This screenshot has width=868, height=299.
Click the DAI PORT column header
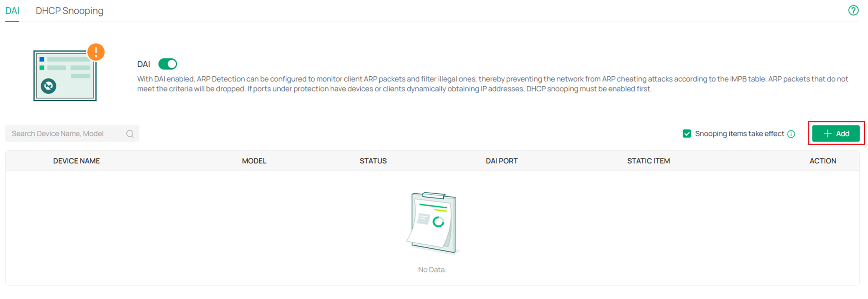[501, 161]
